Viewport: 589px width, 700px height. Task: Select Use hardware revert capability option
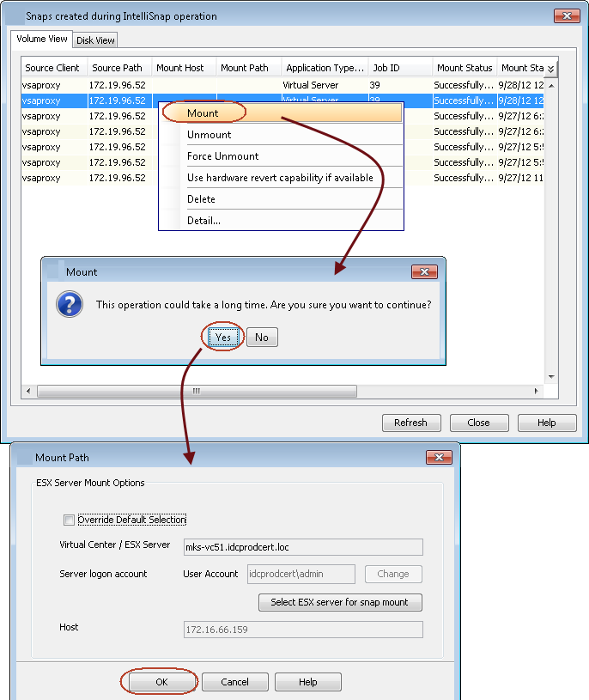click(280, 178)
